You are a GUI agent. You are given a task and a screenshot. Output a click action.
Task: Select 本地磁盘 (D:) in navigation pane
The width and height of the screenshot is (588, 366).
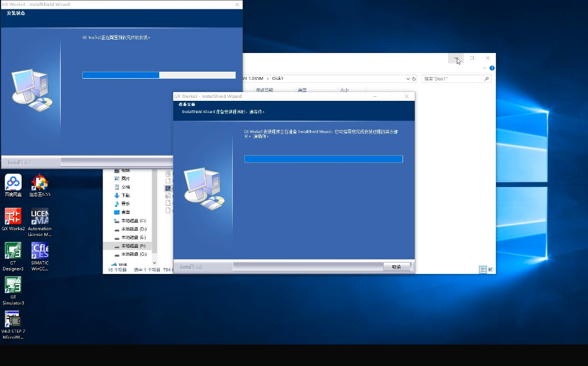pyautogui.click(x=130, y=229)
